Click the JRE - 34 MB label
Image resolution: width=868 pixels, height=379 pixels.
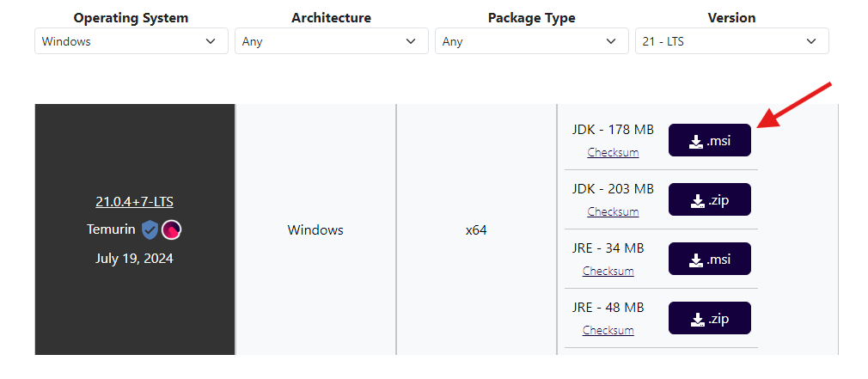point(608,248)
